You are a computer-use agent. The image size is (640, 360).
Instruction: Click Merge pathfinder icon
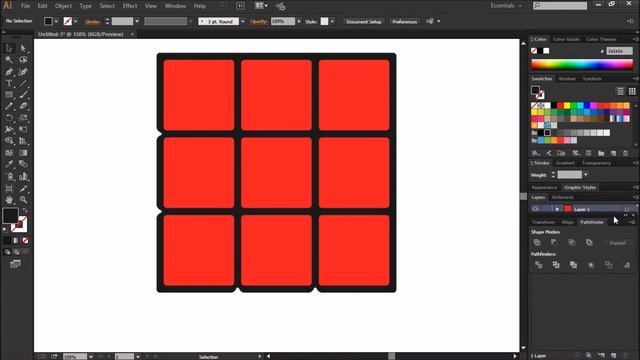coord(573,265)
